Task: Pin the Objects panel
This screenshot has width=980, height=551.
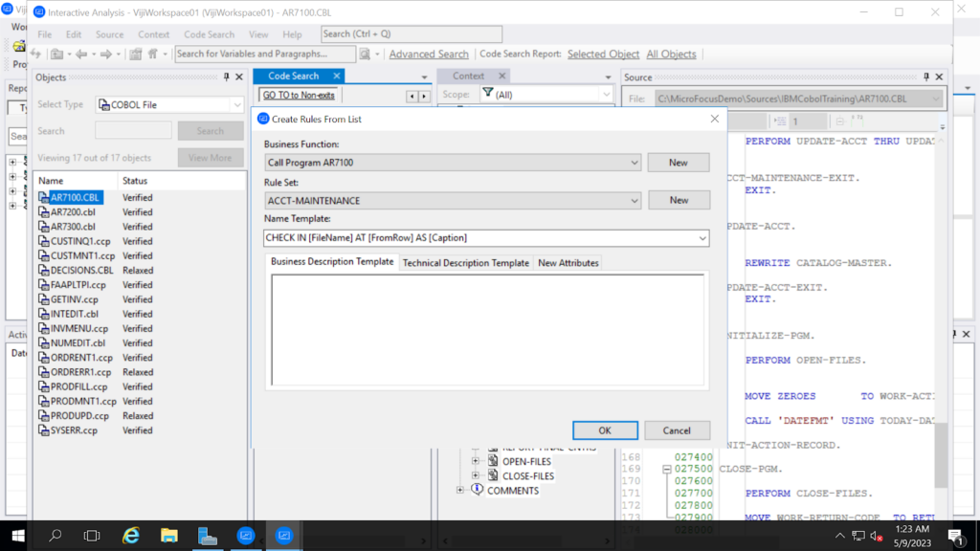Action: tap(226, 77)
